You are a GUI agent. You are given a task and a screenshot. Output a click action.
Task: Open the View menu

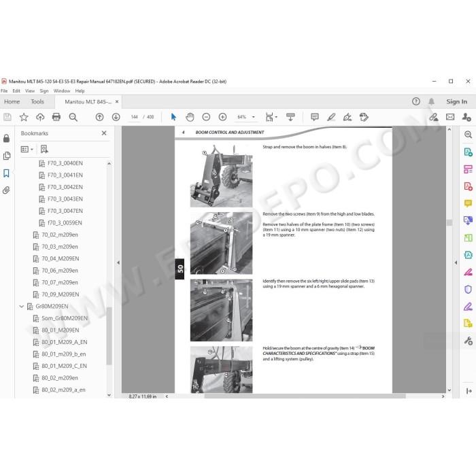(30, 90)
